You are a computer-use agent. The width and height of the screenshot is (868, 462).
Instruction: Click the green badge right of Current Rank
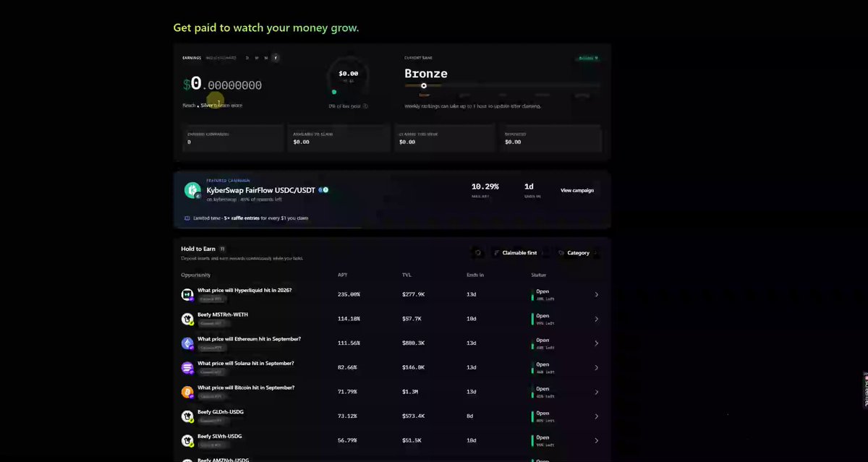click(588, 58)
